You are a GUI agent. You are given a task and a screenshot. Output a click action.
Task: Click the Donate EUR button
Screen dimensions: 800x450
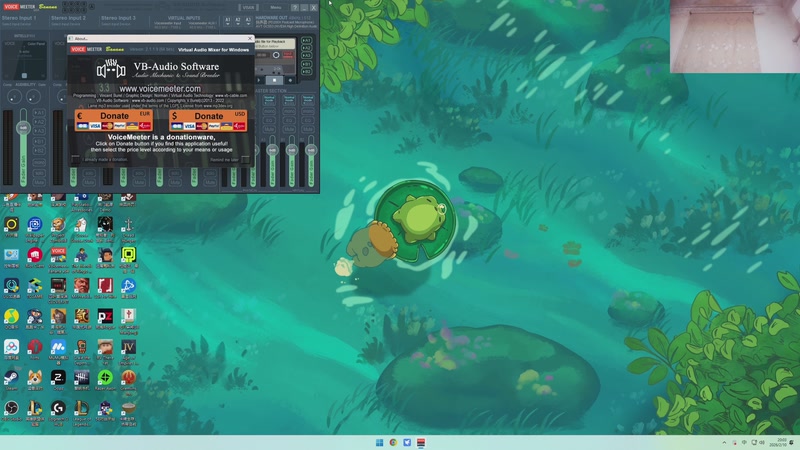click(x=114, y=120)
